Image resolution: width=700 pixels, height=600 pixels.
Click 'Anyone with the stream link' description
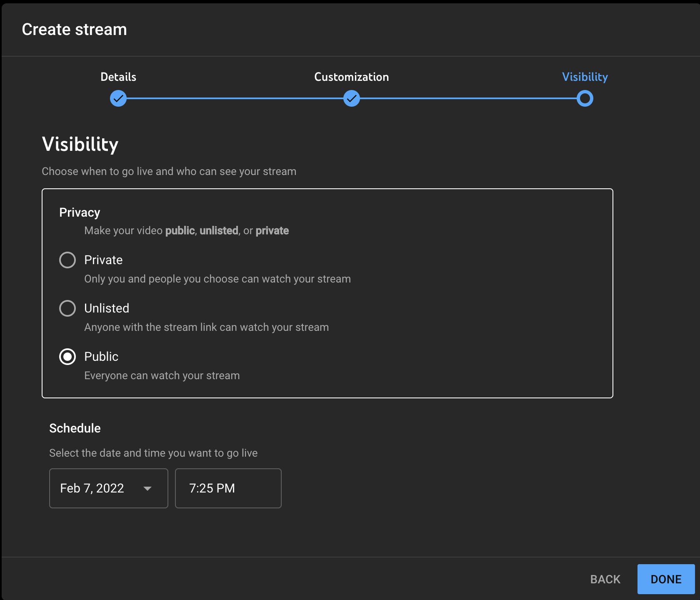pos(207,327)
